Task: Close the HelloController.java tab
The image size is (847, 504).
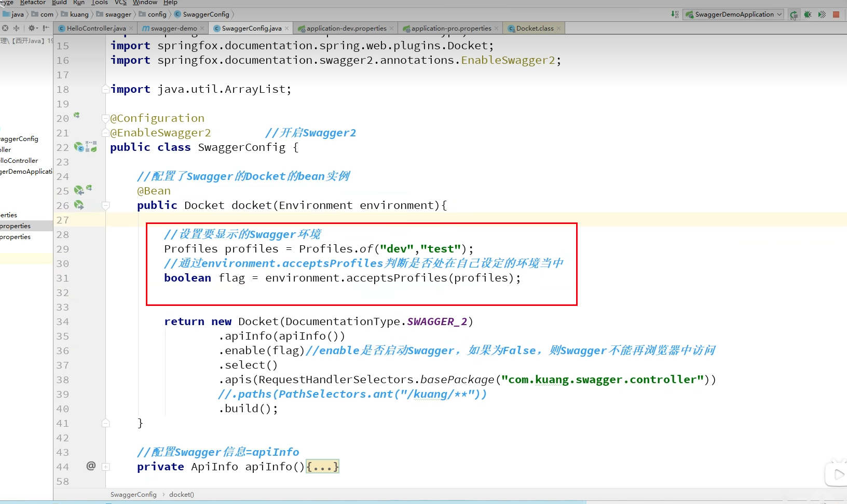Action: coord(131,29)
